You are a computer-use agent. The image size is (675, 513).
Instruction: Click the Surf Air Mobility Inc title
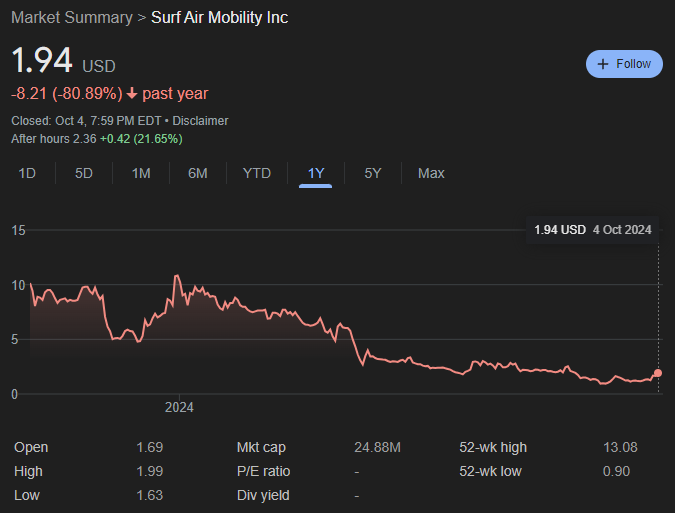click(x=220, y=18)
